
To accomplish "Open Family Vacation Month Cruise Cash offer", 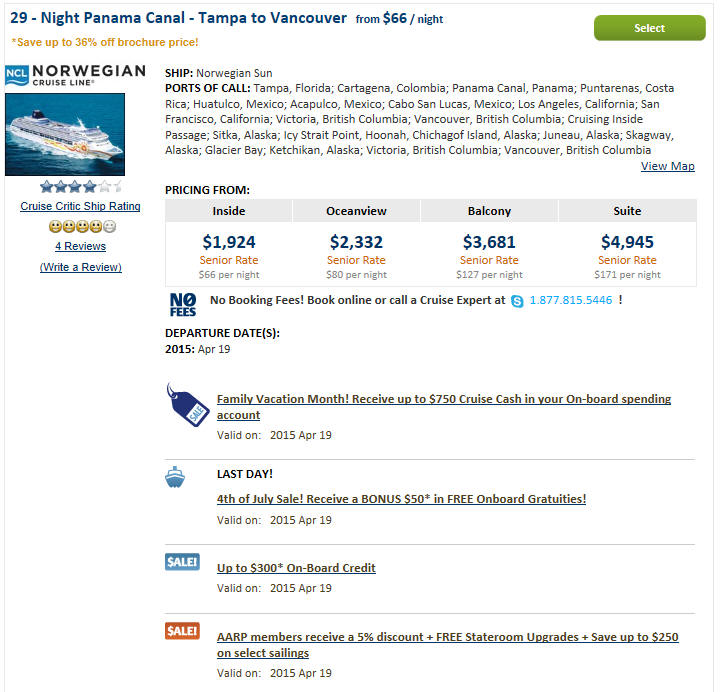I will point(444,407).
